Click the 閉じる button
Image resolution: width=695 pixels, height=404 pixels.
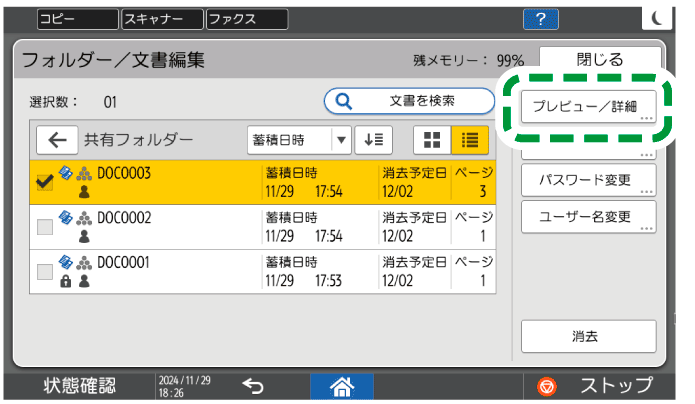pos(600,59)
